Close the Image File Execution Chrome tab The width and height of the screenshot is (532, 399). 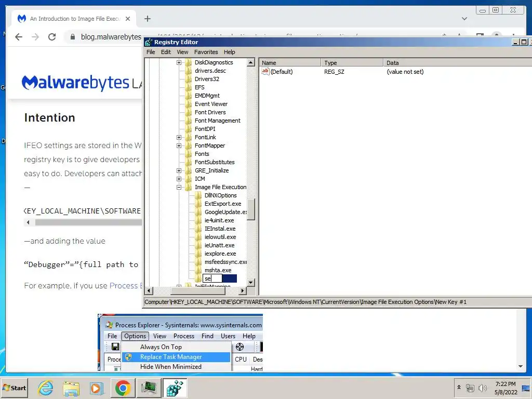[128, 19]
